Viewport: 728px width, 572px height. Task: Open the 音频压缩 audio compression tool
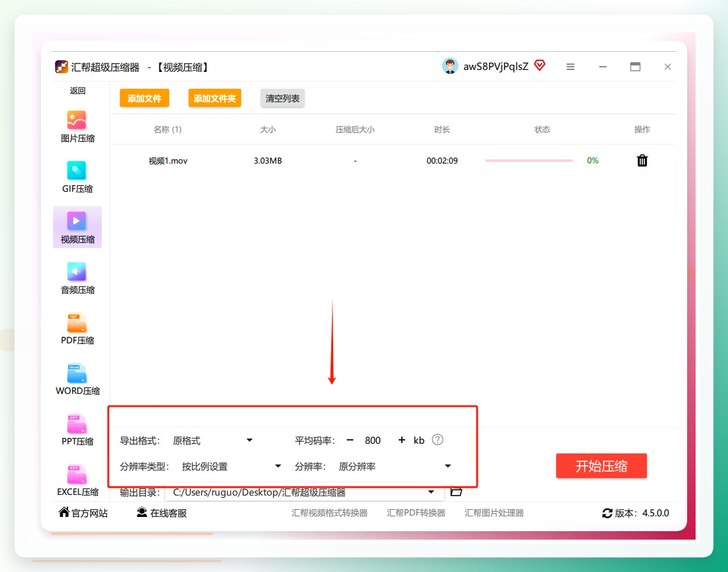77,279
